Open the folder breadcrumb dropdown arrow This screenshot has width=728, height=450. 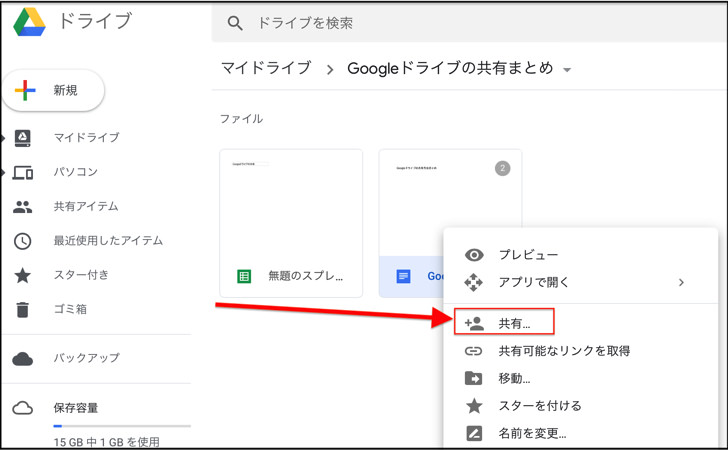coord(567,70)
